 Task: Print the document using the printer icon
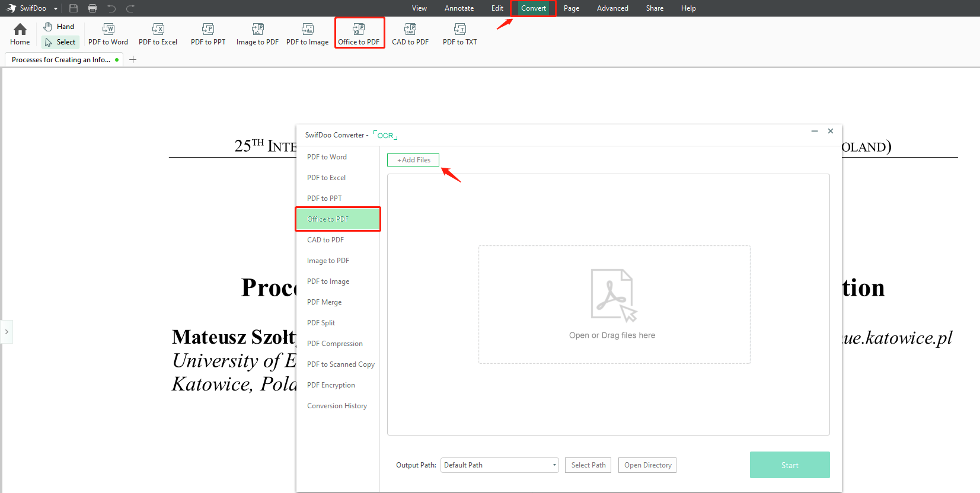[92, 8]
